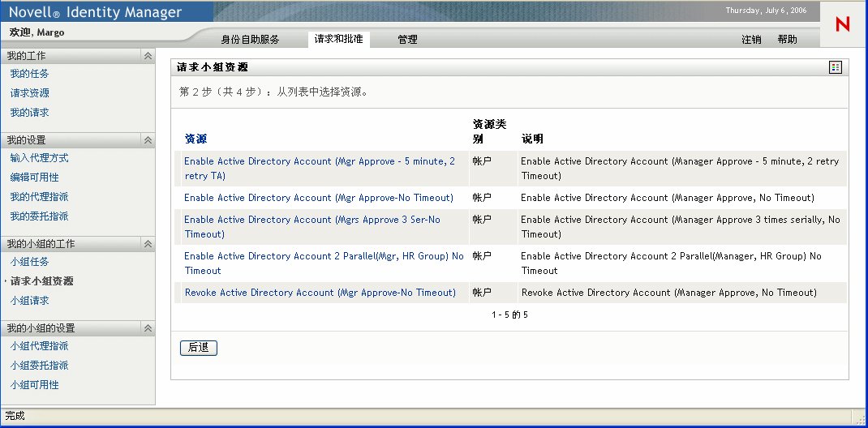Collapse the 我的工作 section
868x428 pixels.
148,56
